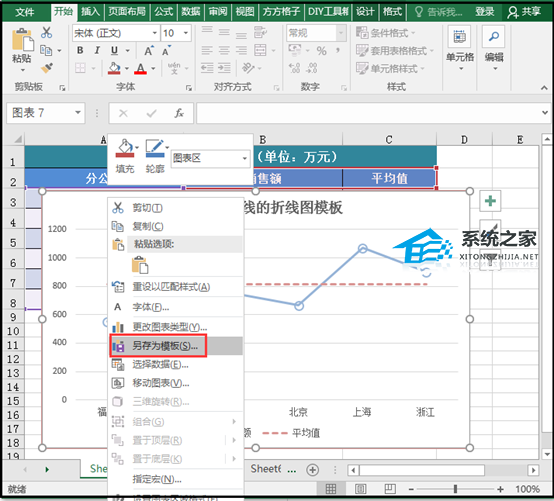554x501 pixels.
Task: Choose 复制(C) in context menu
Action: [x=176, y=226]
